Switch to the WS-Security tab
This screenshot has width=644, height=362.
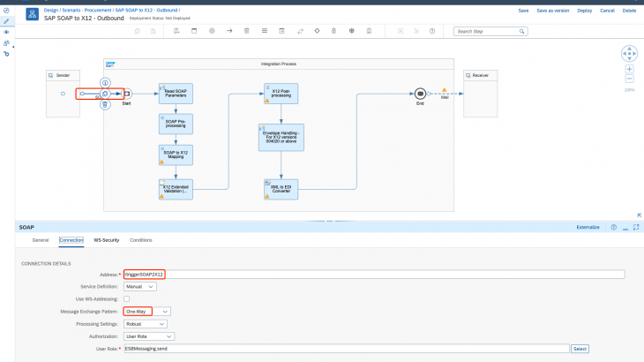click(107, 240)
